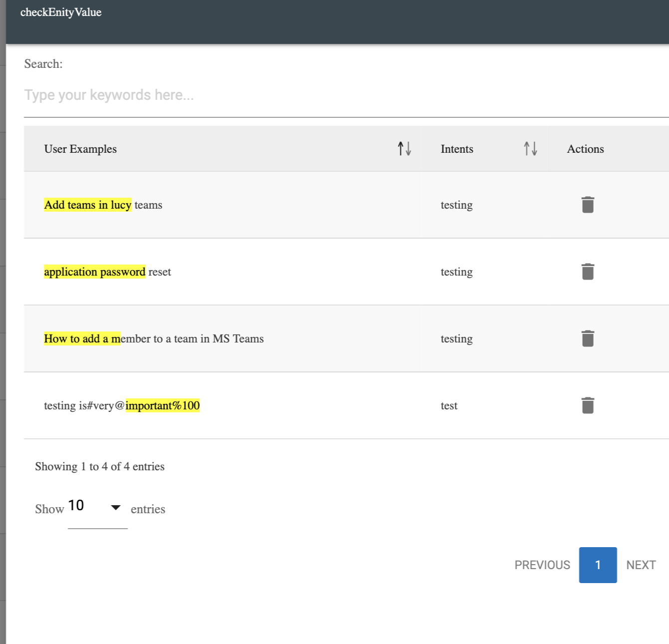Go to the NEXT page
669x644 pixels.
pos(641,565)
